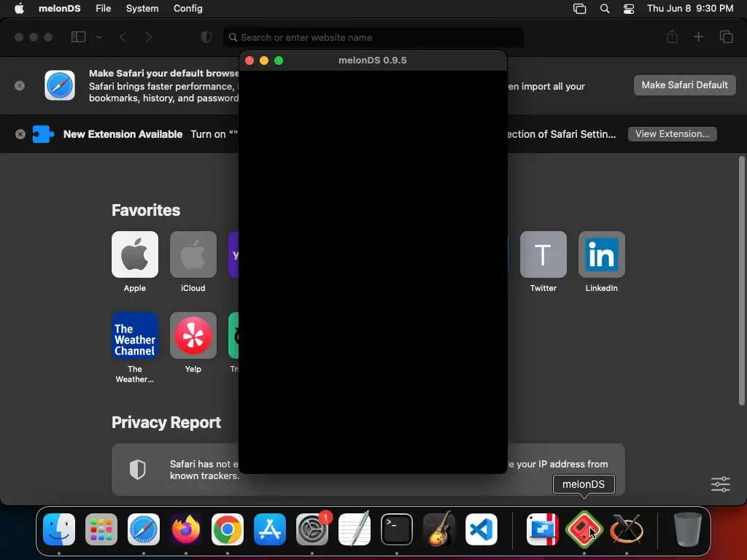This screenshot has width=747, height=560.
Task: Click Safari privacy shield icon in toolbar
Action: pyautogui.click(x=206, y=37)
